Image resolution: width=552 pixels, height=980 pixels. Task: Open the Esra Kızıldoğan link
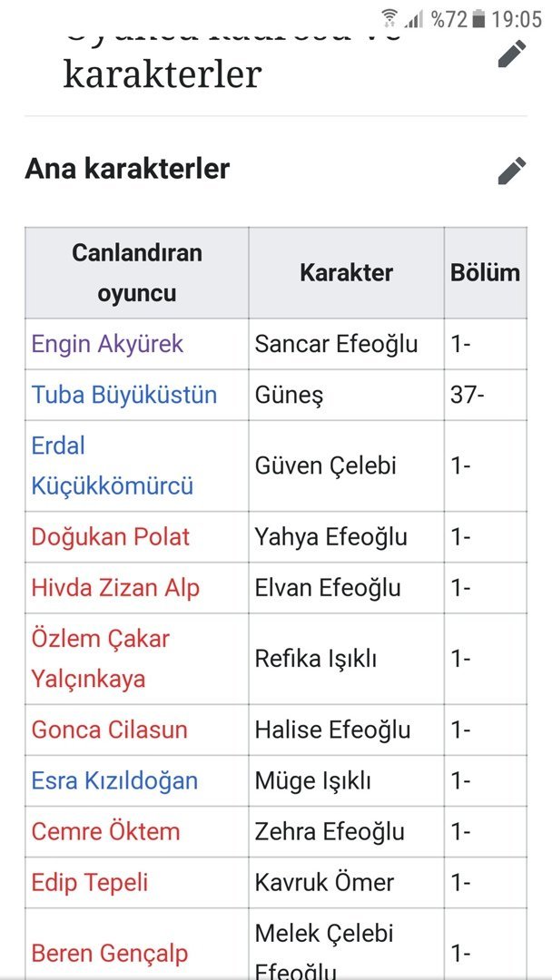pos(114,780)
